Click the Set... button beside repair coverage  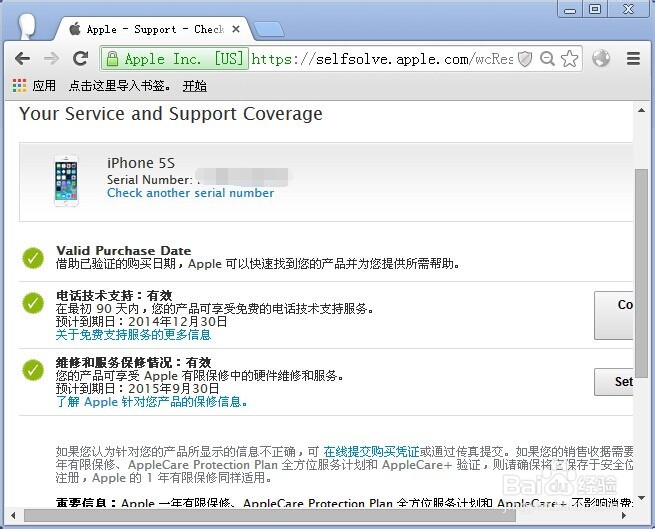614,381
